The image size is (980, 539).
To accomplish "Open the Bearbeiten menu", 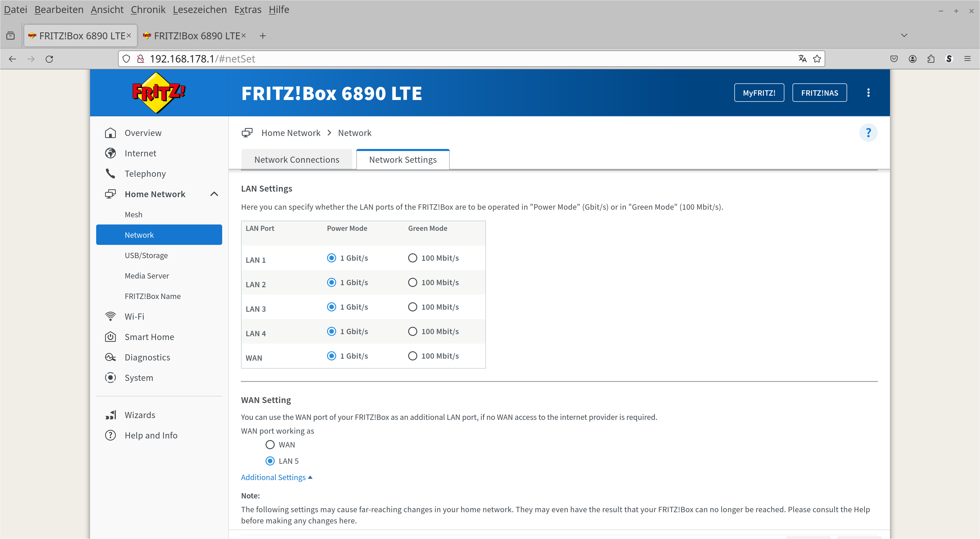I will coord(59,9).
